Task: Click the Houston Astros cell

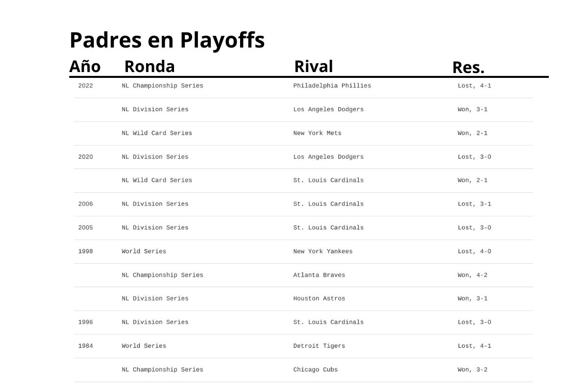Action: click(319, 298)
